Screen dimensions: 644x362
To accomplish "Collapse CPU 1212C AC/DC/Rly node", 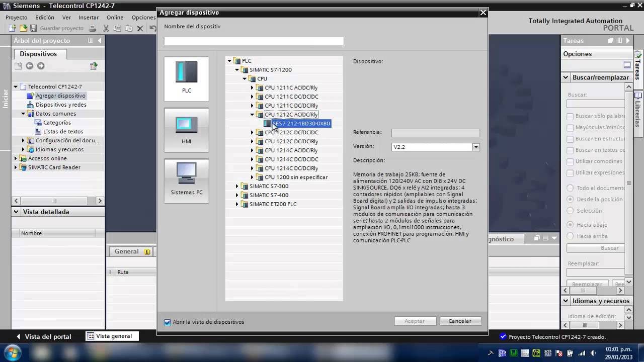I will [x=252, y=115].
